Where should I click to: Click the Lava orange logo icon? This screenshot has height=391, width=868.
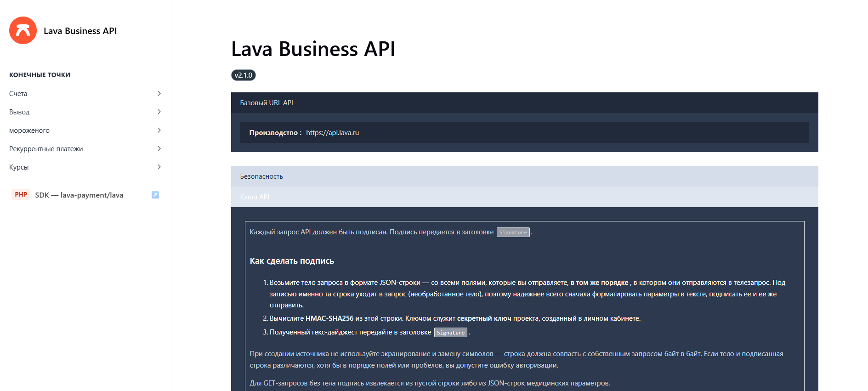tap(23, 30)
